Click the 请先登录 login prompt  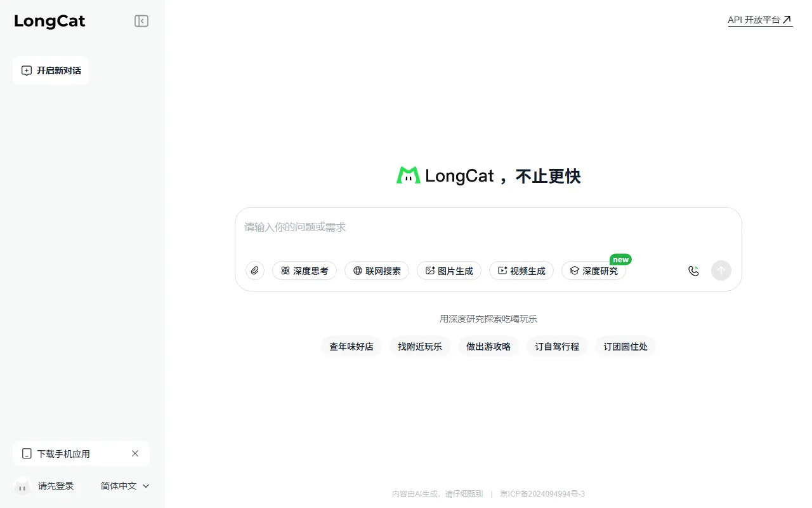click(56, 486)
